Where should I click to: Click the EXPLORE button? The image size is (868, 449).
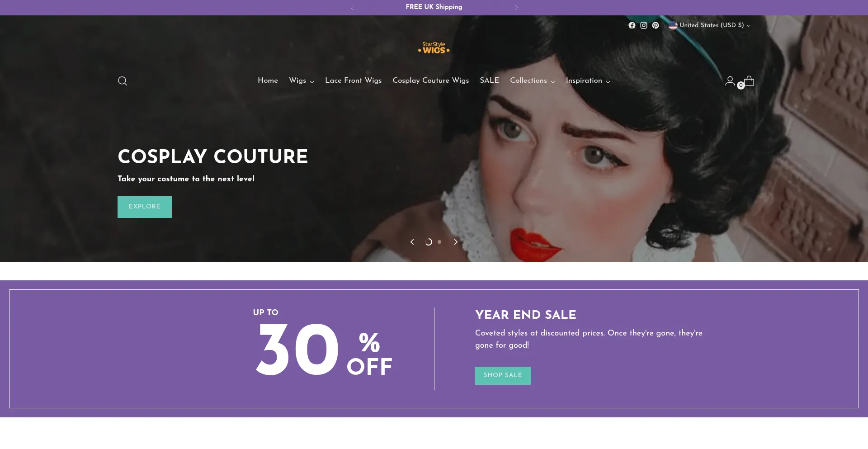[x=145, y=207]
